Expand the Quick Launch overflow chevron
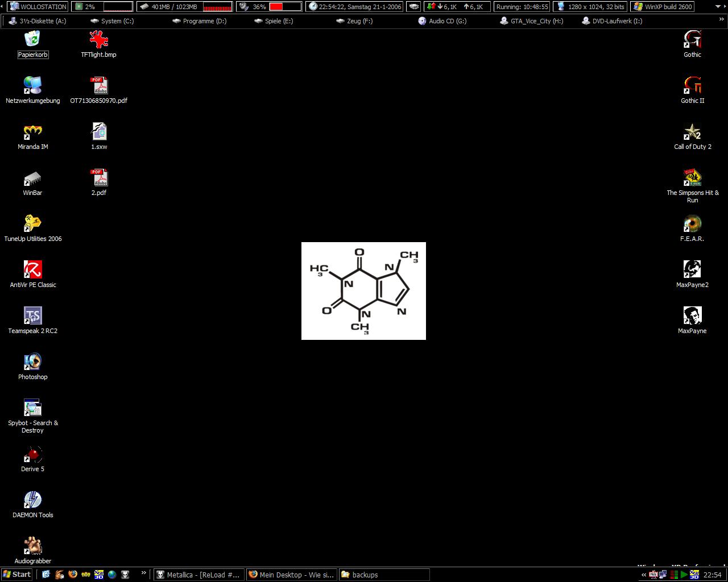The width and height of the screenshot is (728, 582). [143, 573]
